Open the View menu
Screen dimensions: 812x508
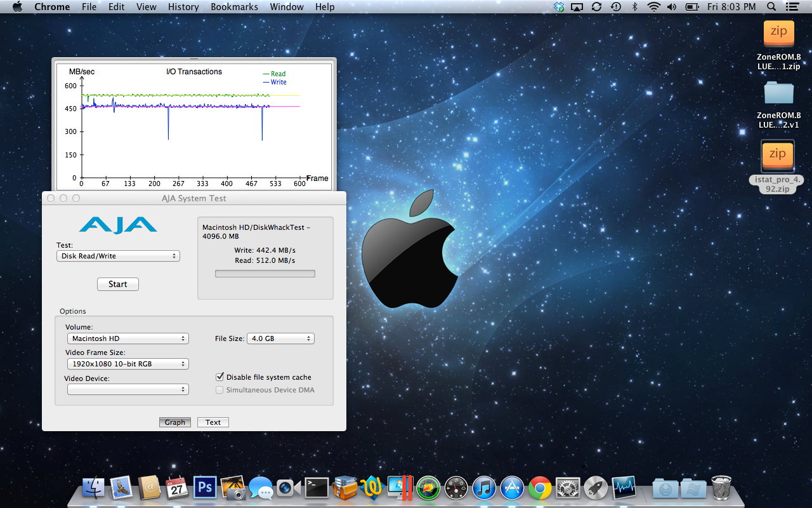[x=147, y=7]
